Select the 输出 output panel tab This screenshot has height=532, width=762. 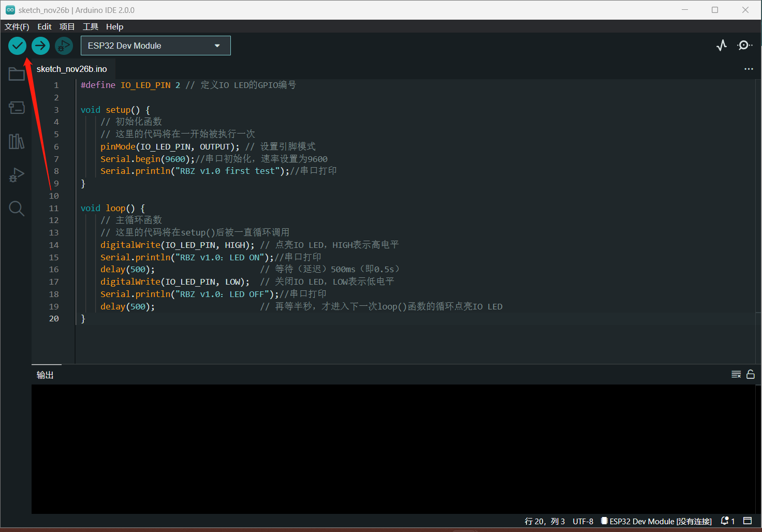point(46,375)
